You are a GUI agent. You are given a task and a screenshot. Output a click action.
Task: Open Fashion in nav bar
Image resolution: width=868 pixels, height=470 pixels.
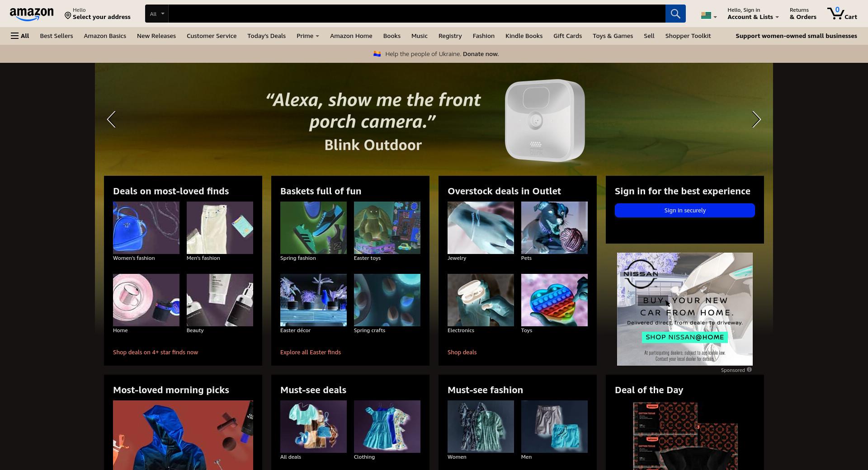pos(483,36)
